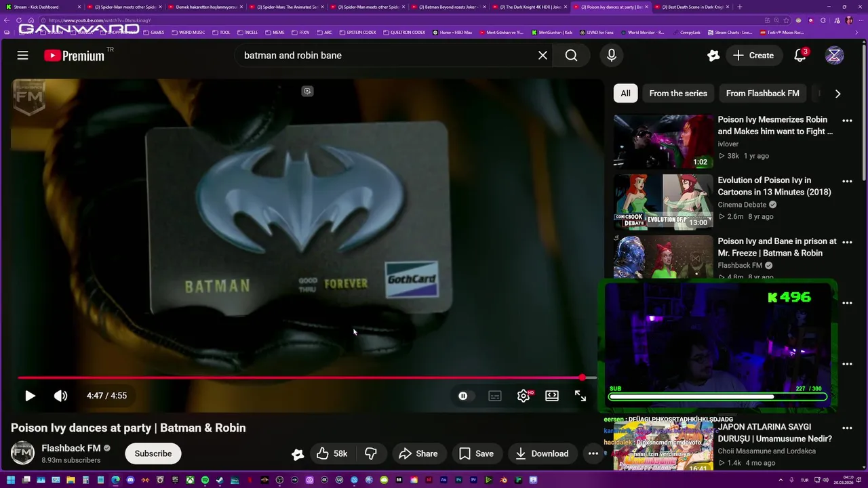
Task: Open the account avatar menu
Action: [x=834, y=56]
